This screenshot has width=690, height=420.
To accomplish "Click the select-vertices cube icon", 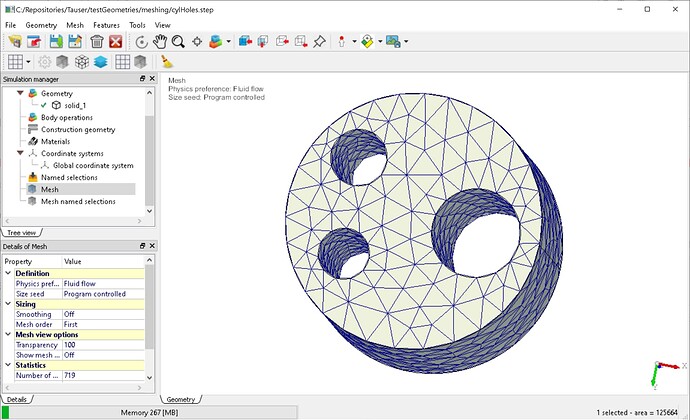I will (x=301, y=41).
